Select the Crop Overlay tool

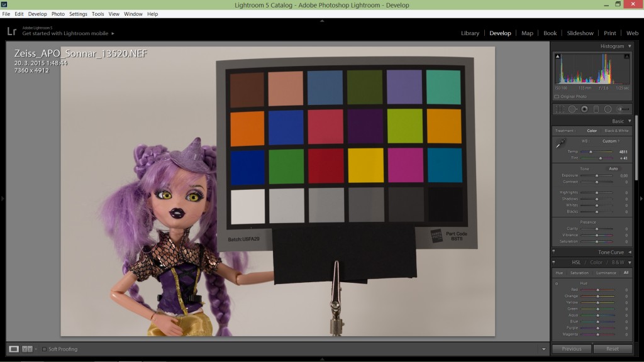pos(560,109)
